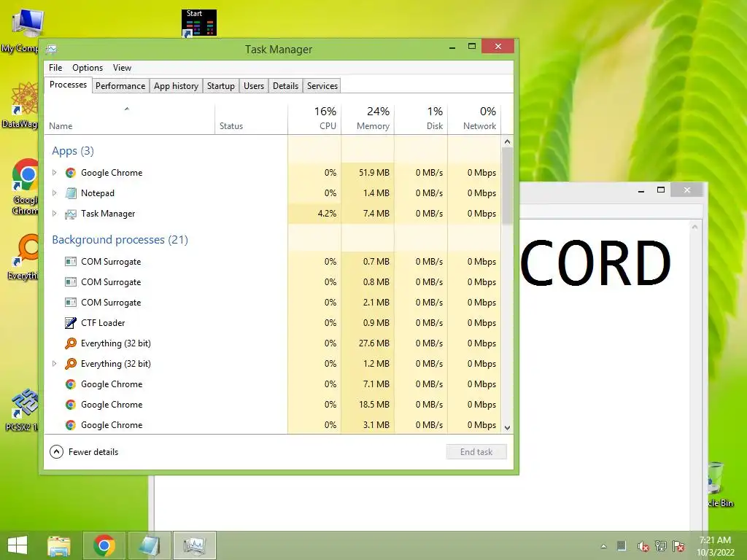Select the Start shortcut on desktop

coord(199,23)
